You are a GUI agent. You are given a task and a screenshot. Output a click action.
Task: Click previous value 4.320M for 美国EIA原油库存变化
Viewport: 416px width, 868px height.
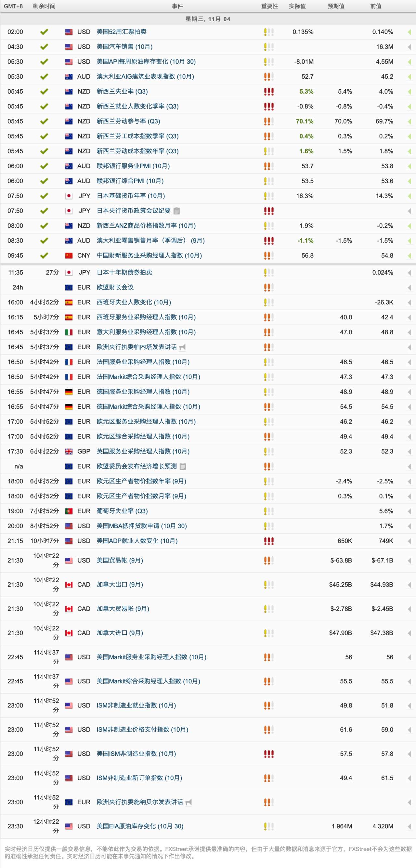point(383,826)
